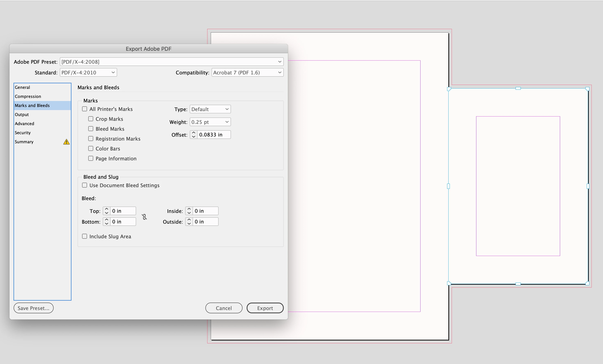The image size is (603, 364).
Task: Click the Offset stepper arrows
Action: tap(194, 135)
